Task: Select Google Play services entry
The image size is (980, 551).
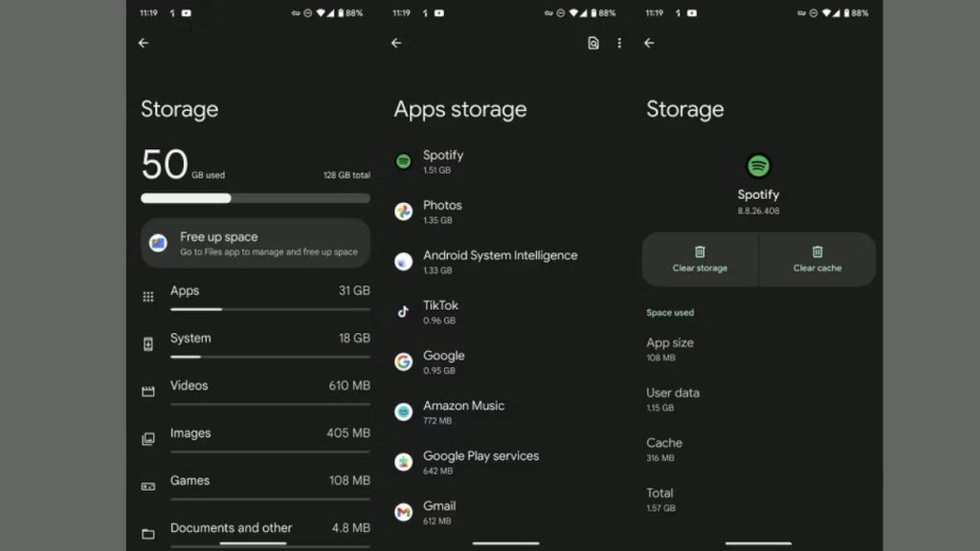Action: (x=505, y=462)
